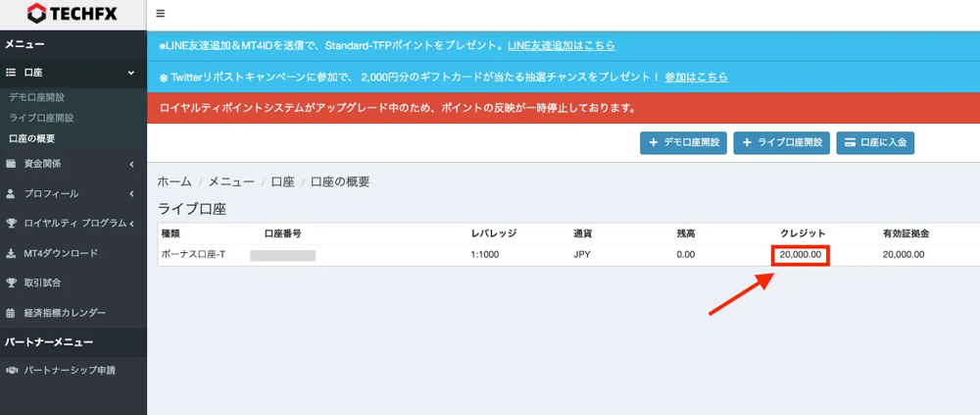Image resolution: width=980 pixels, height=415 pixels.
Task: Click the calendar icon beside 経済指標カレンダー
Action: [x=11, y=313]
